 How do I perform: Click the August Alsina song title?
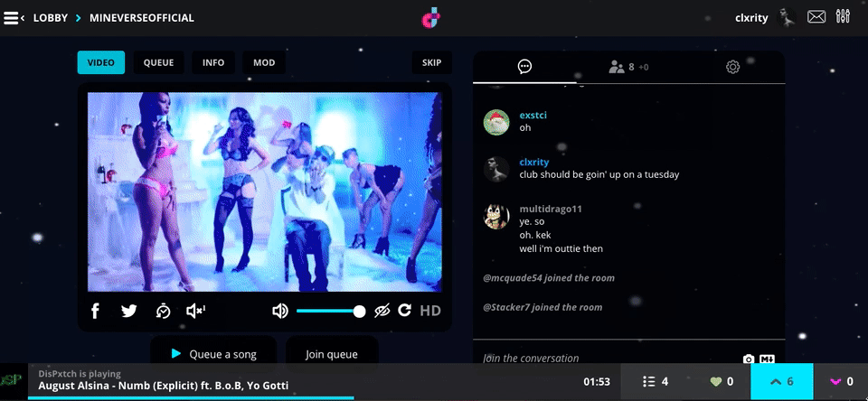coord(164,386)
